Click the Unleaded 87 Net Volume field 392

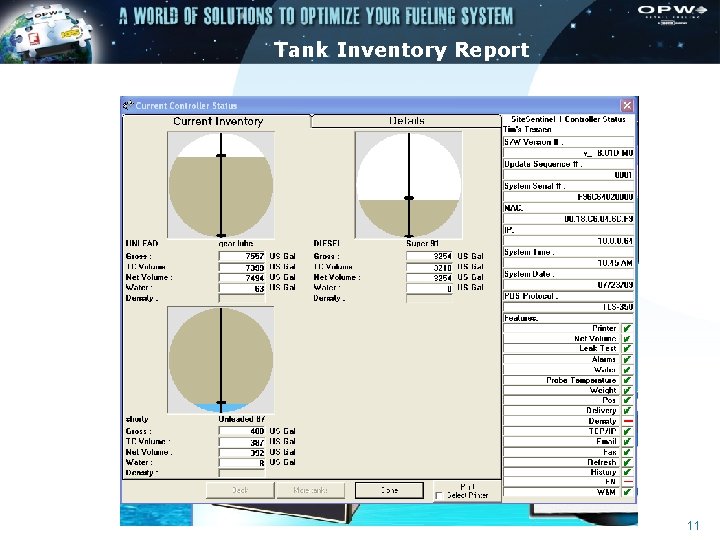tap(242, 452)
